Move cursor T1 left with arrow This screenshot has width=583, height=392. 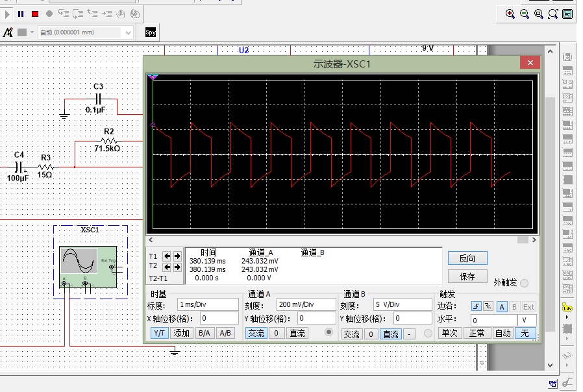(x=167, y=256)
